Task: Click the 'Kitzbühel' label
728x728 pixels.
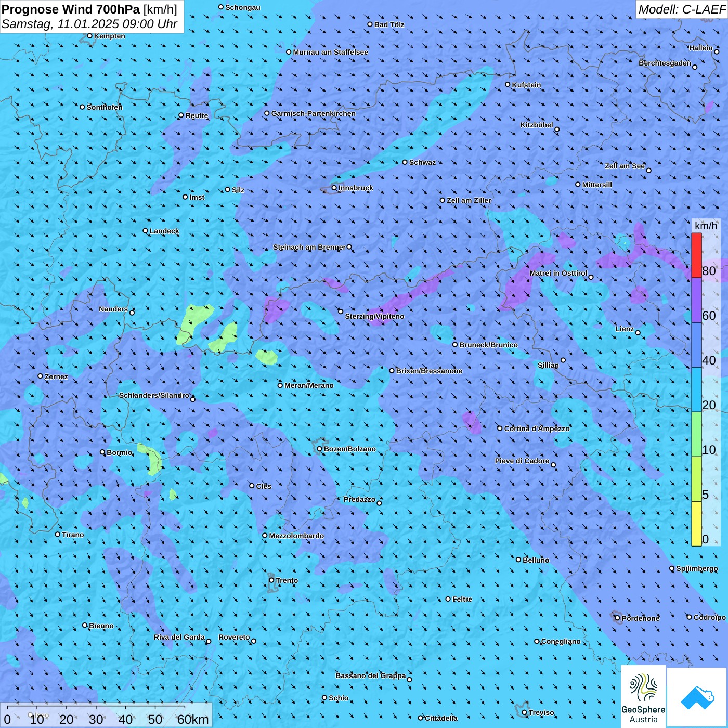Action: coord(537,125)
